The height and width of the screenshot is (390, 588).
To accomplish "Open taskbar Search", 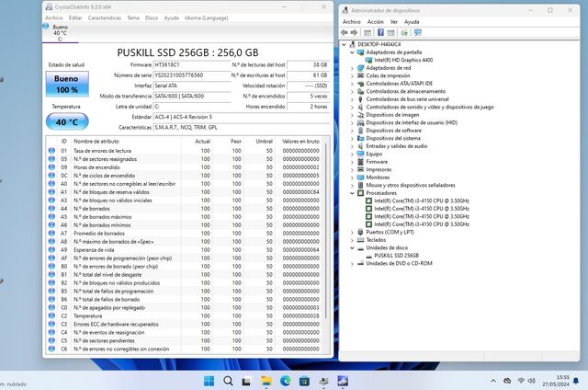I will pyautogui.click(x=228, y=381).
